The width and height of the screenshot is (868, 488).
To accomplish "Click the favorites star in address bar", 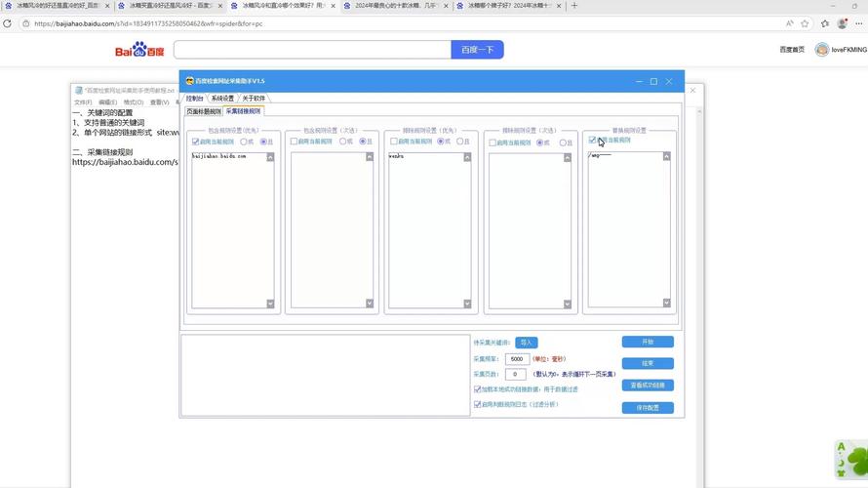I will (805, 23).
